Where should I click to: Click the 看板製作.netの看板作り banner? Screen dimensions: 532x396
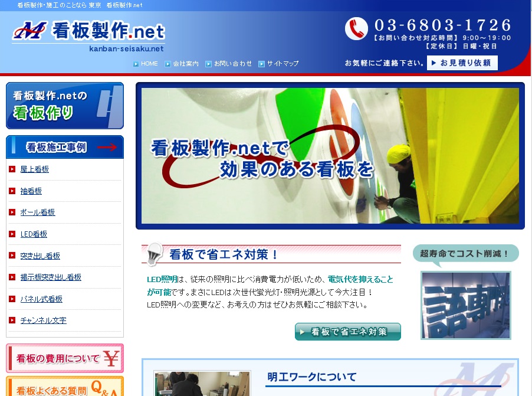coord(65,106)
